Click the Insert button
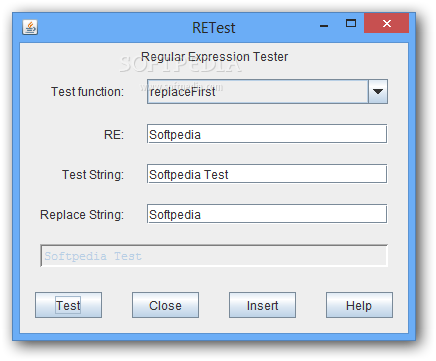The height and width of the screenshot is (361, 436). click(262, 305)
